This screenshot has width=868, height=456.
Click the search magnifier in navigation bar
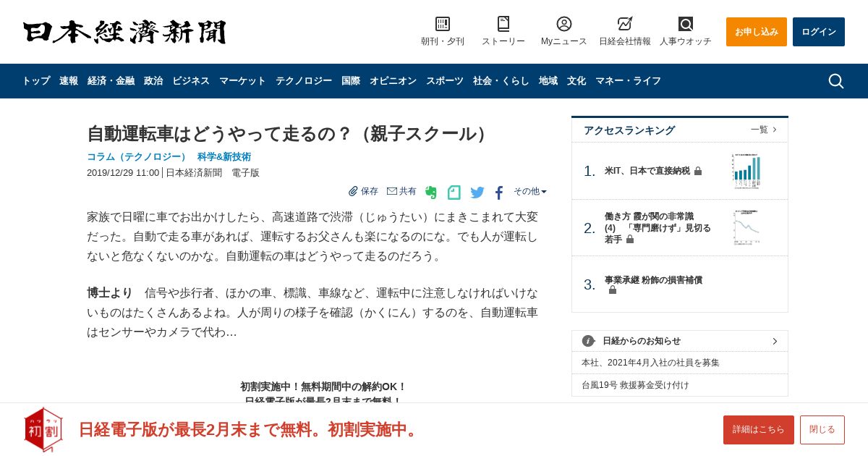click(836, 81)
